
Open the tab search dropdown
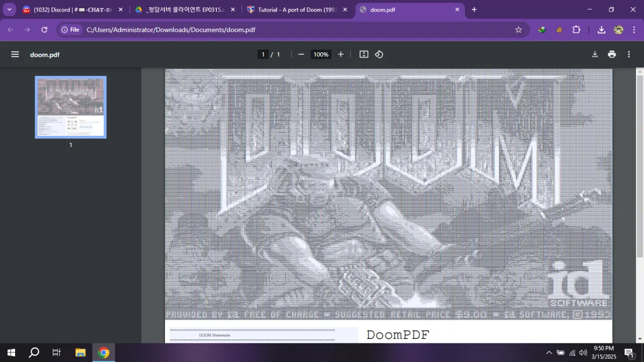(9, 10)
